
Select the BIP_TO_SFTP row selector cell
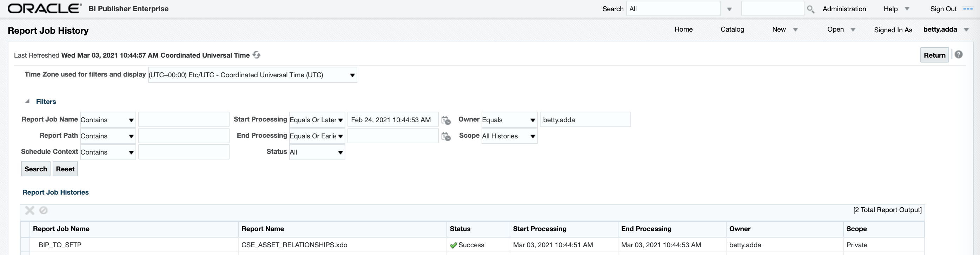tap(25, 245)
